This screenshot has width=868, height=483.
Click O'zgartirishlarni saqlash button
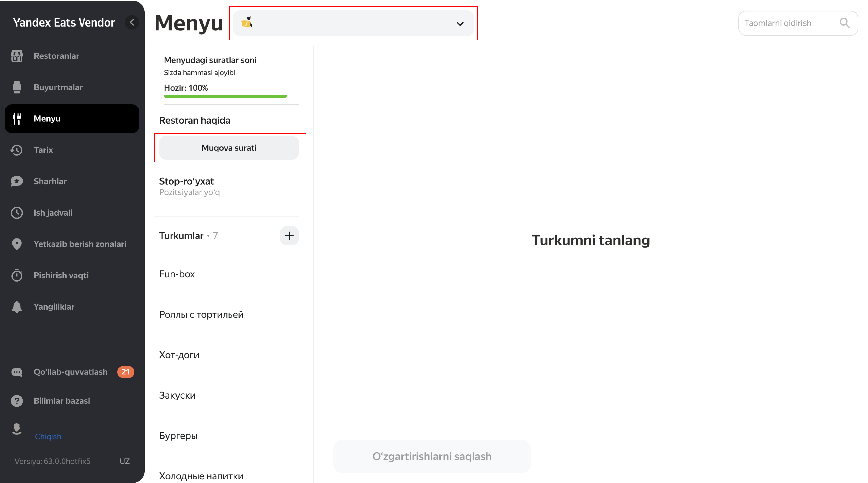(x=432, y=456)
